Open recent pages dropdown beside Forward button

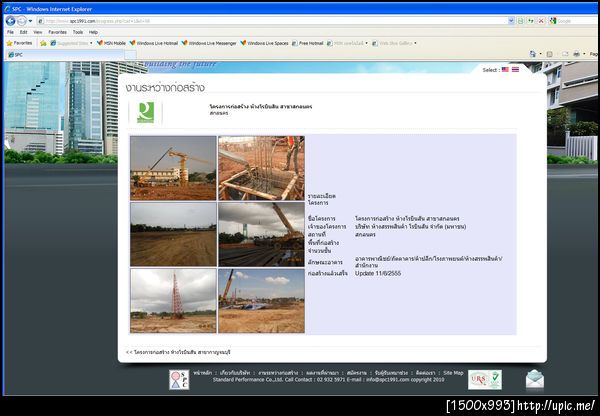point(30,21)
